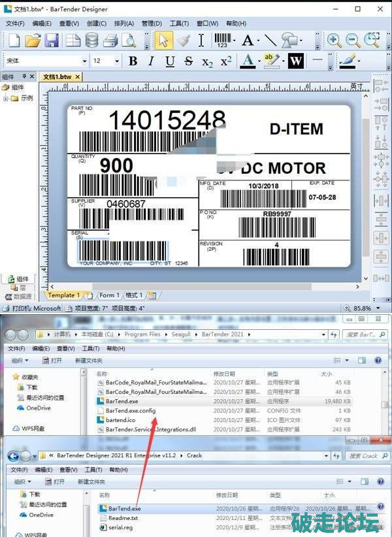392x537 pixels.
Task: Click the Zoom In magnifier icon
Action: click(334, 41)
